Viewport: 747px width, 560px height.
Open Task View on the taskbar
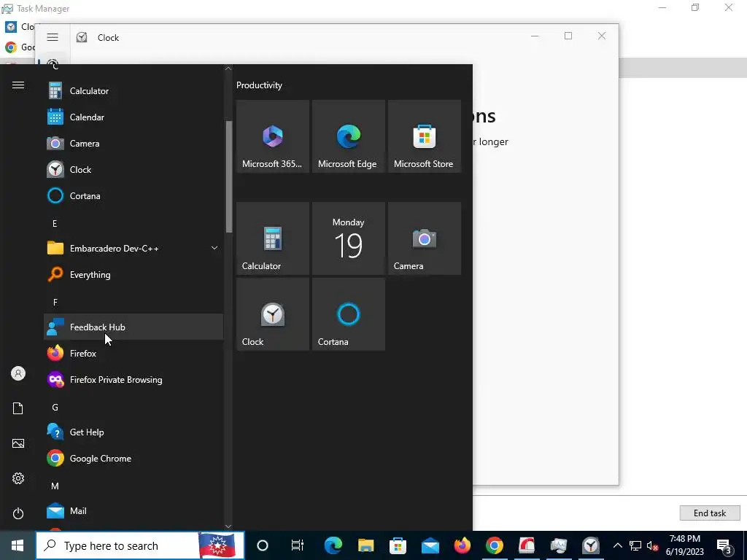[298, 545]
